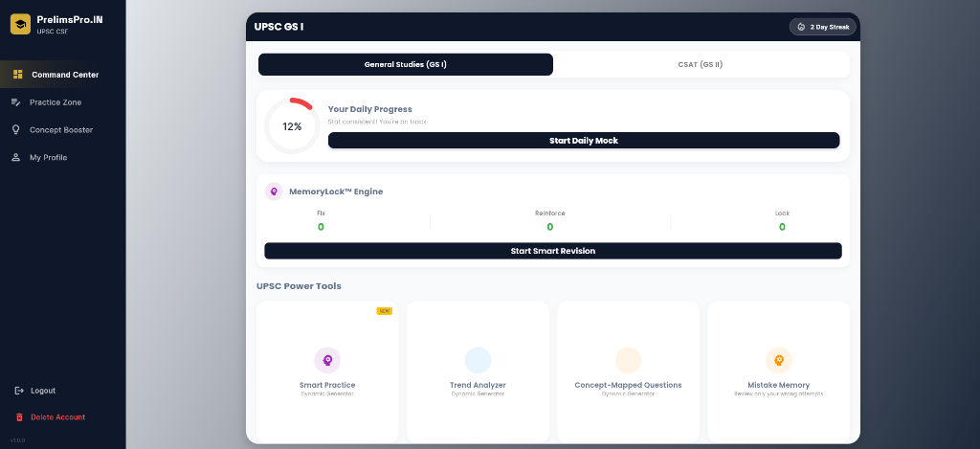Screen dimensions: 980x449
Task: Switch to the CSAT (GS II) tab
Action: tap(702, 64)
